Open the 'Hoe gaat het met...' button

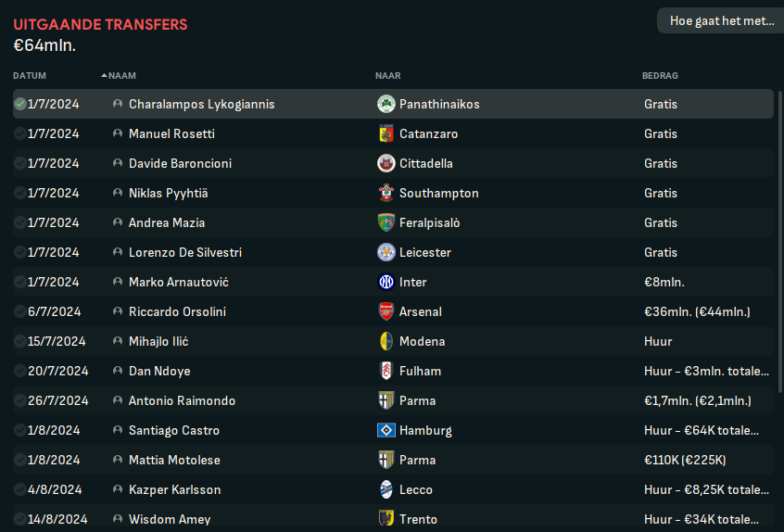click(x=720, y=20)
